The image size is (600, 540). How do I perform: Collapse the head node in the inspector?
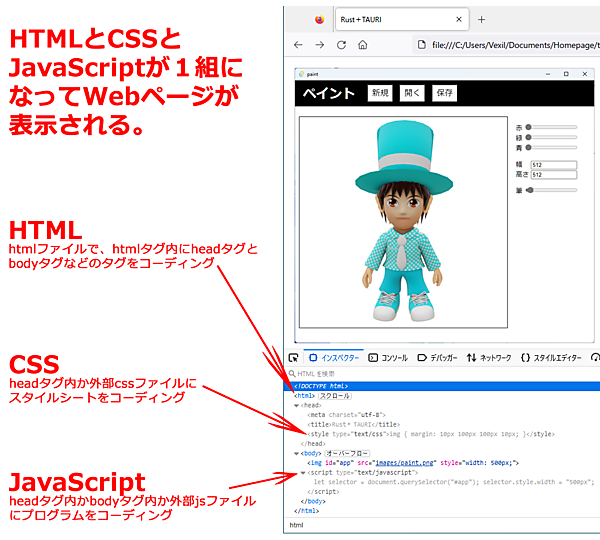[x=296, y=405]
